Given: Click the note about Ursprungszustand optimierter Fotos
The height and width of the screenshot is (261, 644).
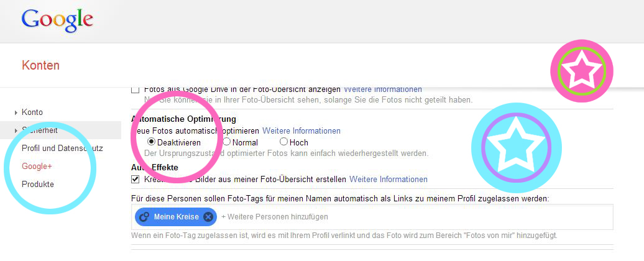Looking at the screenshot, I should pyautogui.click(x=287, y=153).
